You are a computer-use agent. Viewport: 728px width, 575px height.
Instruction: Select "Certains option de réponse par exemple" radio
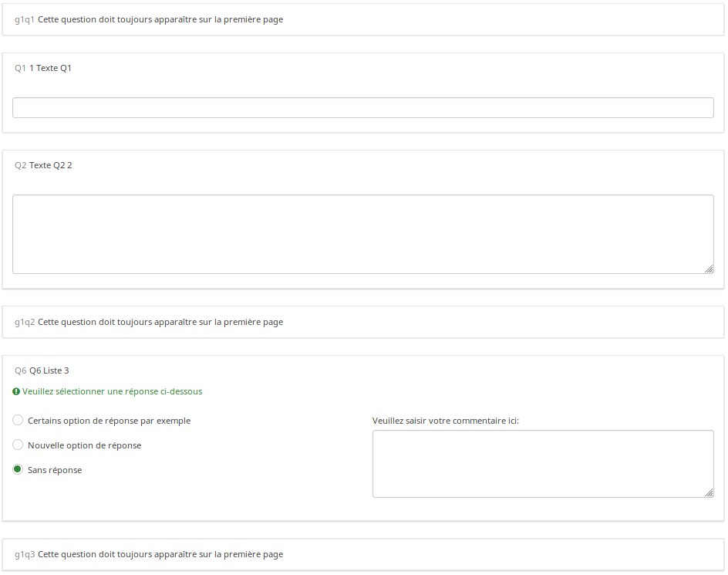point(18,421)
